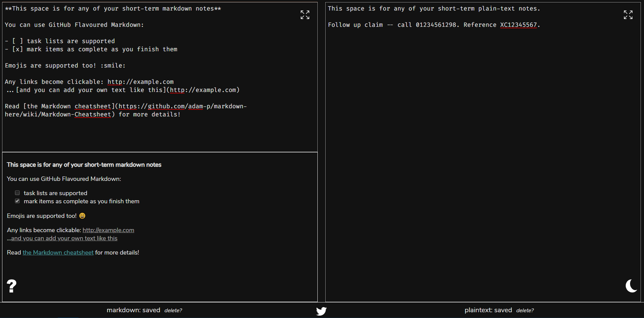Click the '- [ ] task lists are supported' source line
The width and height of the screenshot is (644, 318).
tap(60, 41)
